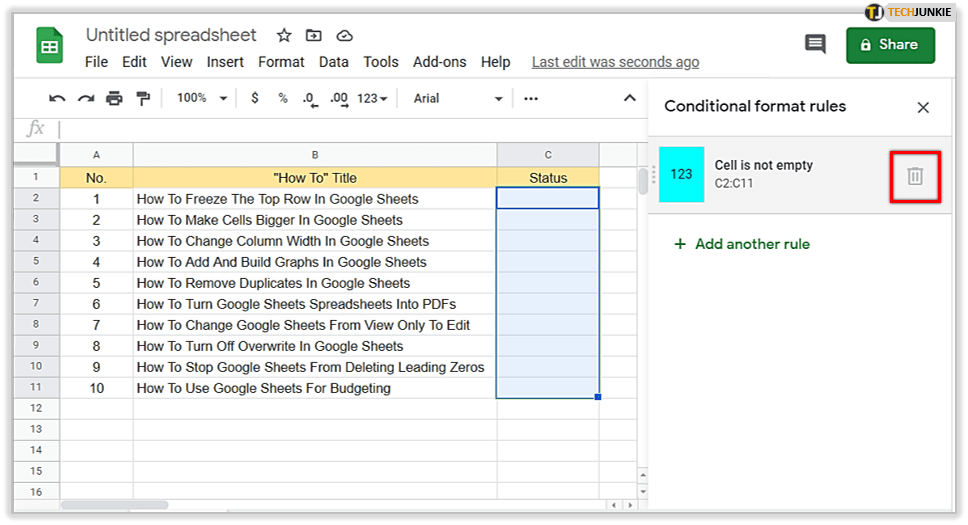The height and width of the screenshot is (525, 968).
Task: Delete the 'Cell is not empty' rule
Action: [x=915, y=176]
